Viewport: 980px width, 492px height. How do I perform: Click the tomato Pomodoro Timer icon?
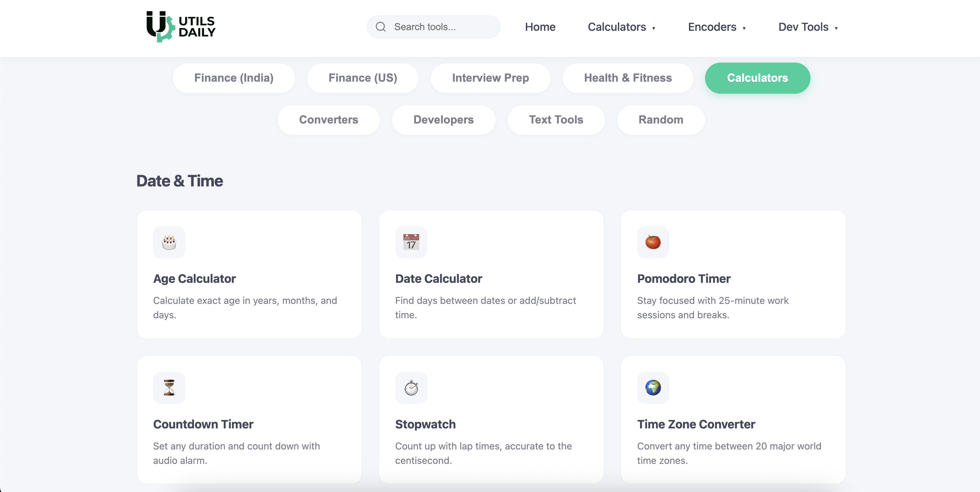tap(653, 242)
